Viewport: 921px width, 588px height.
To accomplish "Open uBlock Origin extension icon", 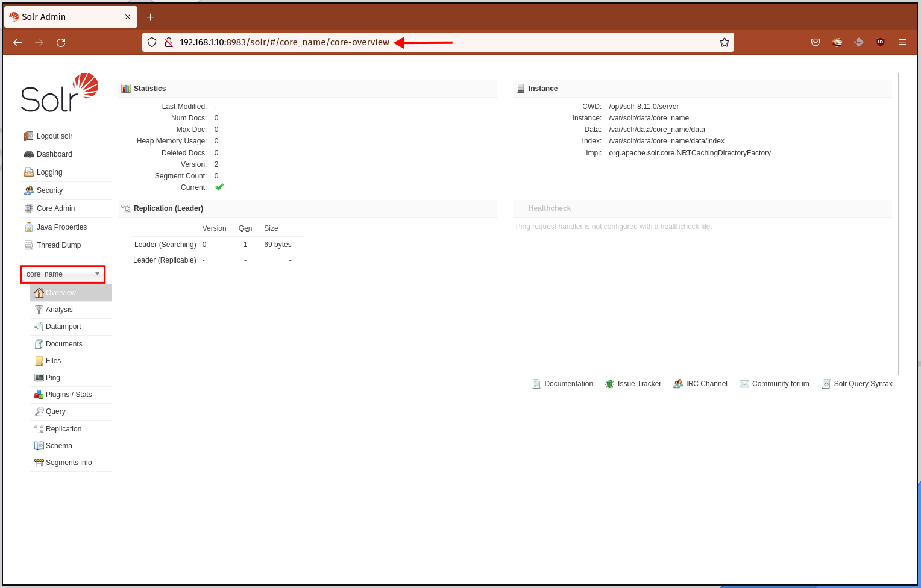I will pyautogui.click(x=881, y=42).
